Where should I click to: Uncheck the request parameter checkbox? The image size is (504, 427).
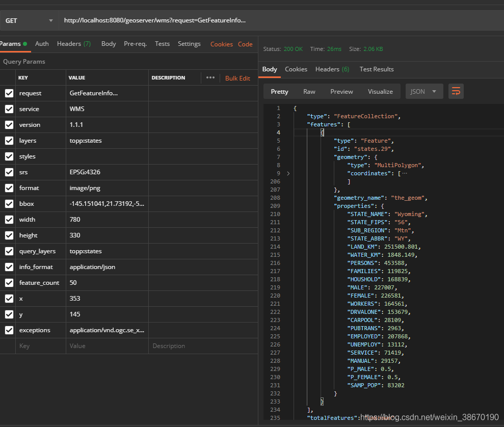click(x=9, y=93)
